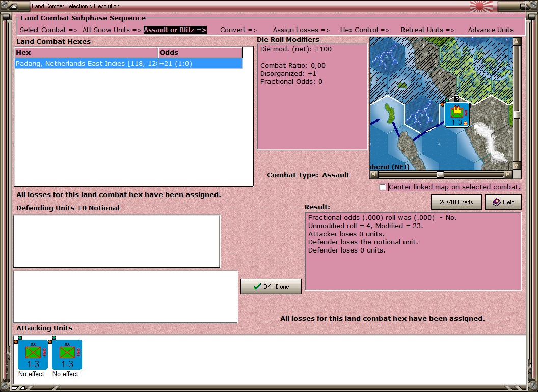Image resolution: width=538 pixels, height=392 pixels.
Task: Click the map vertical scrollbar thumb
Action: coord(517,115)
